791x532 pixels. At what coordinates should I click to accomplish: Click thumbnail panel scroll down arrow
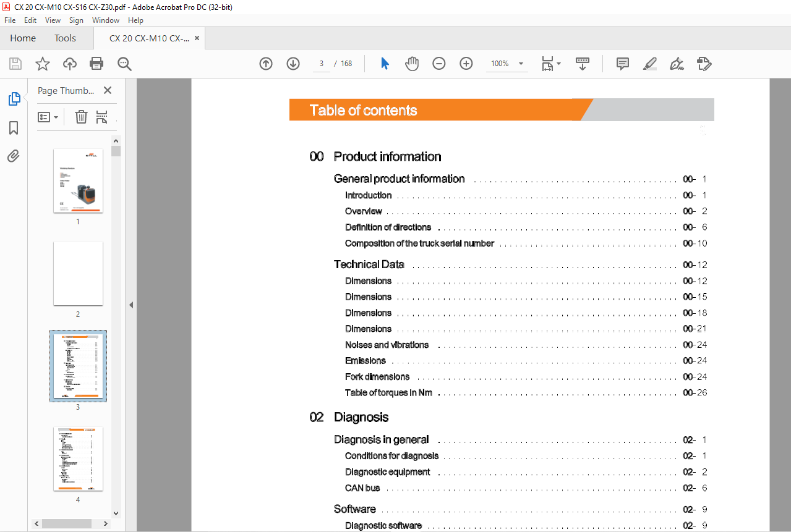click(116, 513)
